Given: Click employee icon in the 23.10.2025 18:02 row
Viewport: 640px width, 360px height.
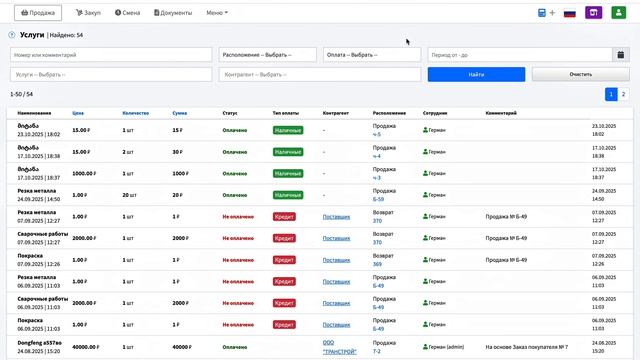Looking at the screenshot, I should tap(425, 130).
